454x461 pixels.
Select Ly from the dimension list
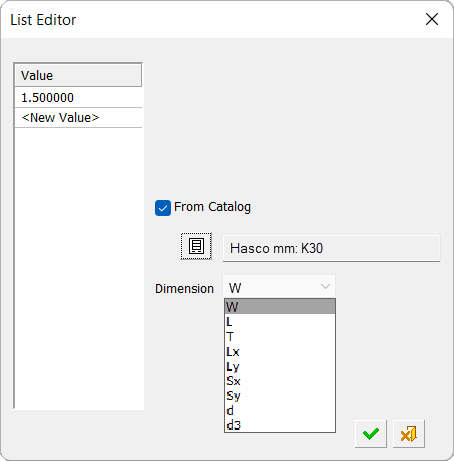280,366
